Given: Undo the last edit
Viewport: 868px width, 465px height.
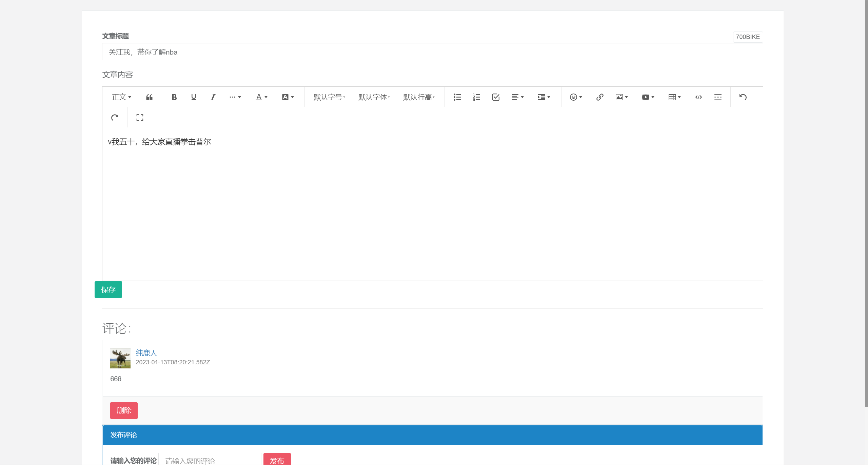Looking at the screenshot, I should [743, 97].
